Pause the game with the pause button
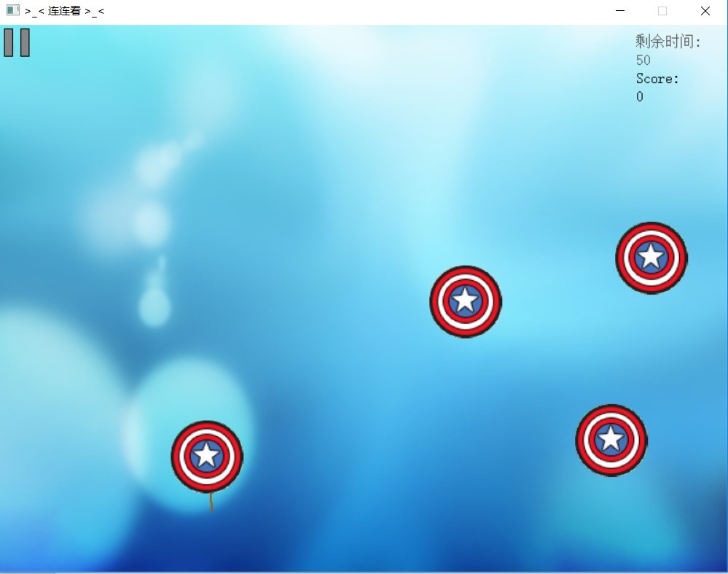728x574 pixels. 17,42
